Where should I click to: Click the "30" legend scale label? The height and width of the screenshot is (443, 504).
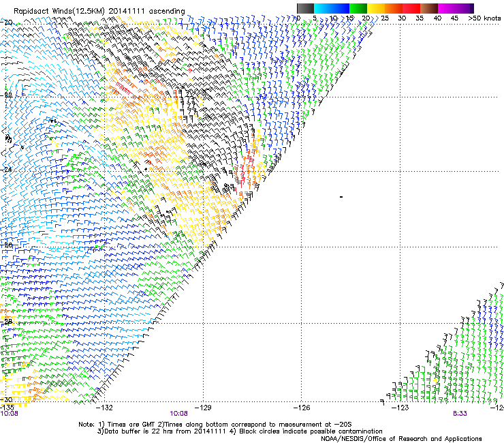click(x=402, y=18)
